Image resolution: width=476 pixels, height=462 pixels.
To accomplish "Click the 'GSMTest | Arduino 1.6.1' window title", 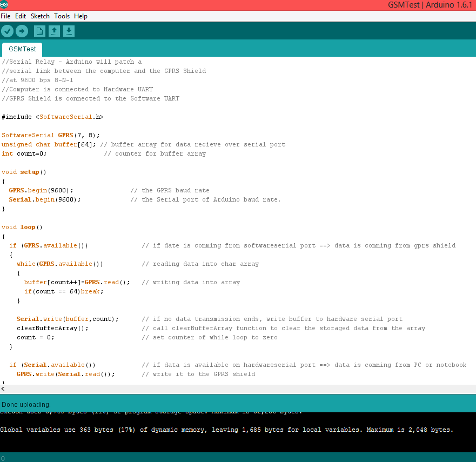I will 430,5.
